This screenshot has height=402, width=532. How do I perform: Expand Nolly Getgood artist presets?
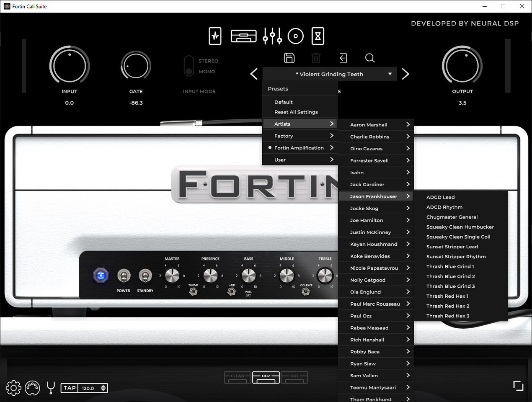376,280
